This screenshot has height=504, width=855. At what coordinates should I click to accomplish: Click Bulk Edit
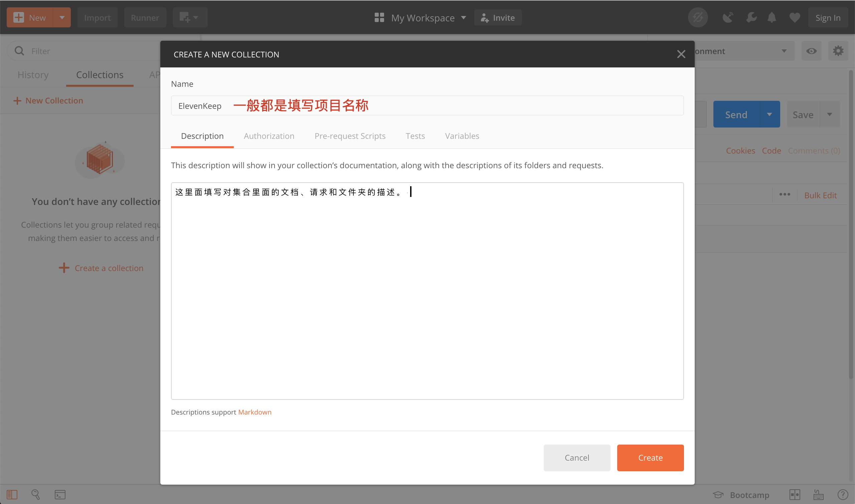click(x=820, y=195)
